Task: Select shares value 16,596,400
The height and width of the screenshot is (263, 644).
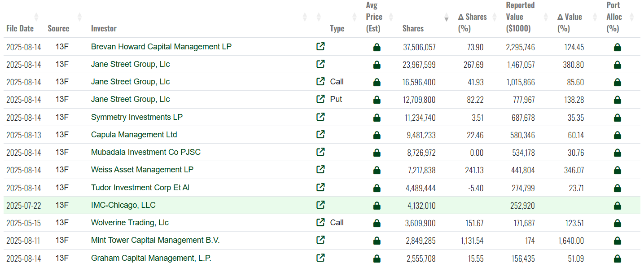Action: [419, 82]
